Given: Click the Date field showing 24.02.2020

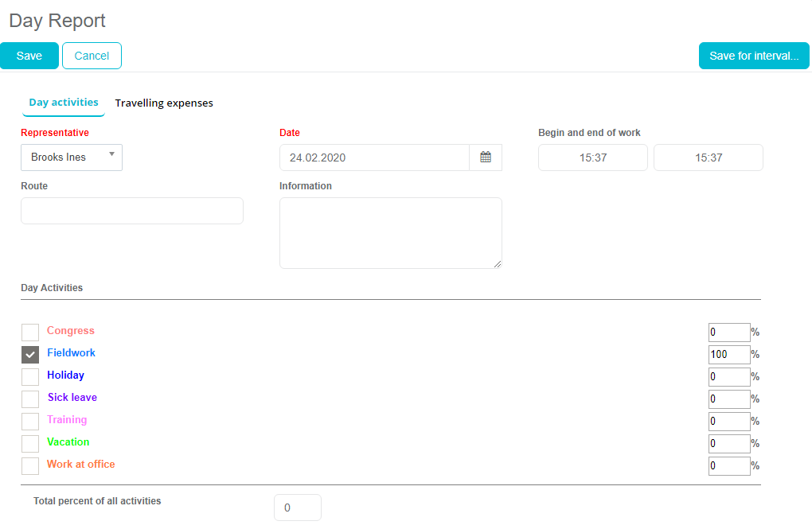Looking at the screenshot, I should click(x=374, y=158).
